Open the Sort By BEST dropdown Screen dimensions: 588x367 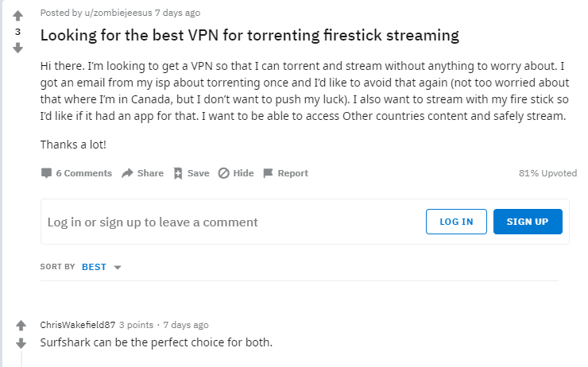(101, 267)
